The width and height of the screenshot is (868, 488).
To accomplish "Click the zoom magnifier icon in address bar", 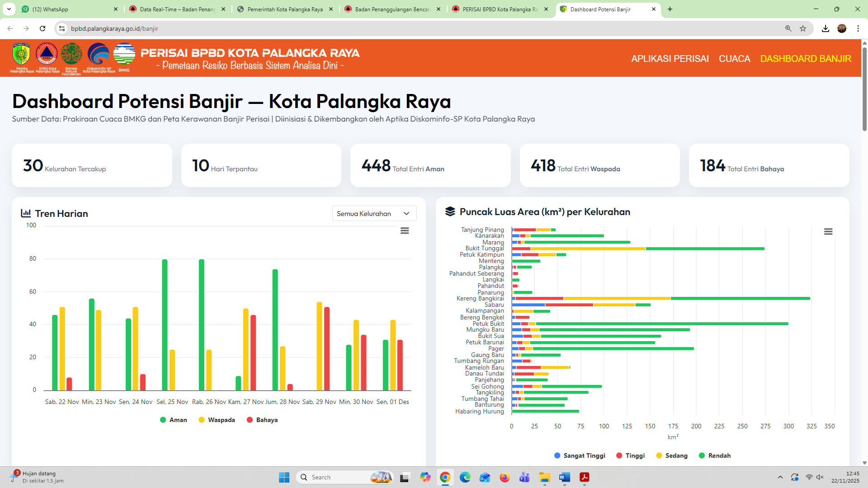I will pyautogui.click(x=788, y=28).
